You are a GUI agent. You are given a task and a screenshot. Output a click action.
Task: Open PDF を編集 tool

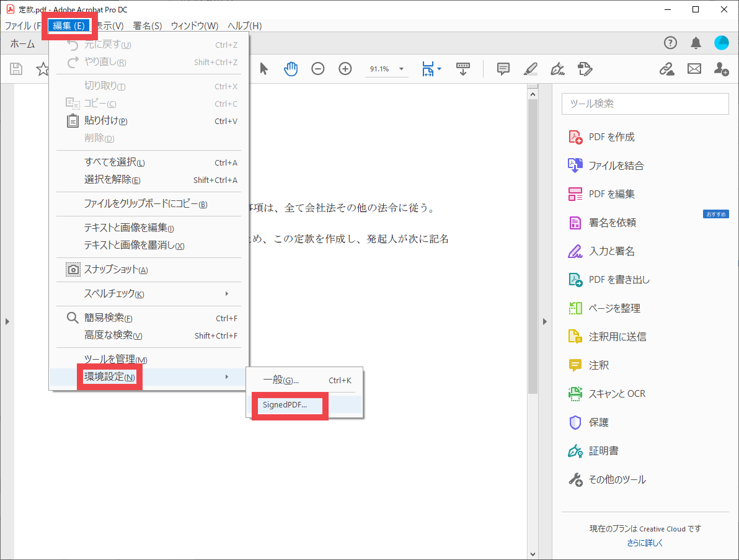point(611,194)
